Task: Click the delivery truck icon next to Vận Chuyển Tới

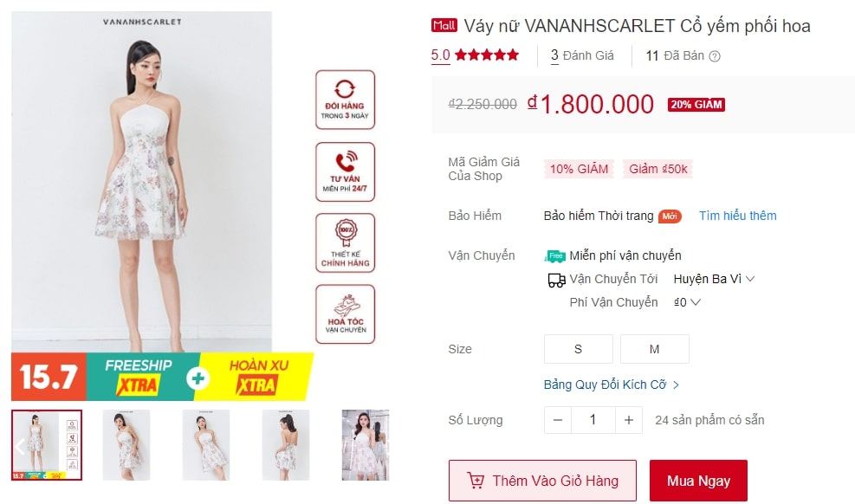Action: (x=556, y=280)
